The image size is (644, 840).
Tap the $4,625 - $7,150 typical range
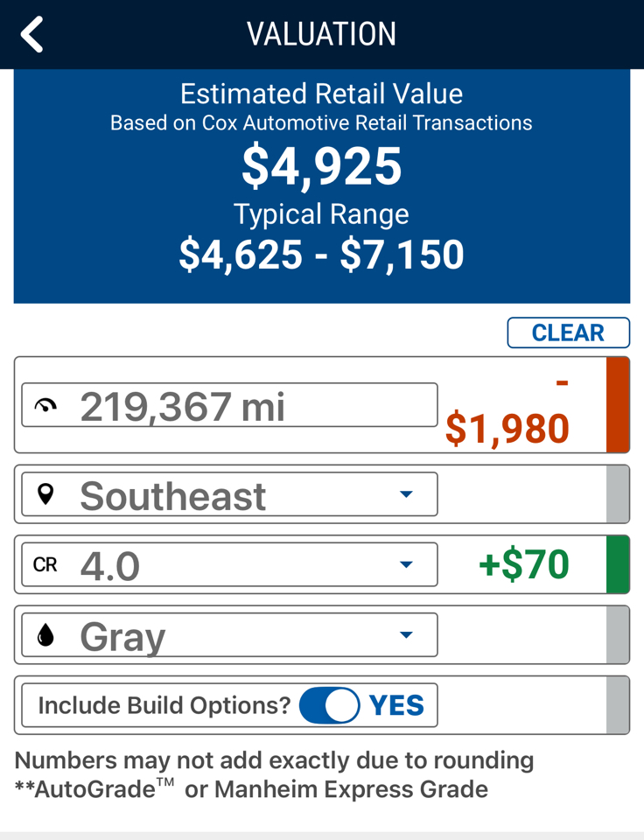coord(321,255)
